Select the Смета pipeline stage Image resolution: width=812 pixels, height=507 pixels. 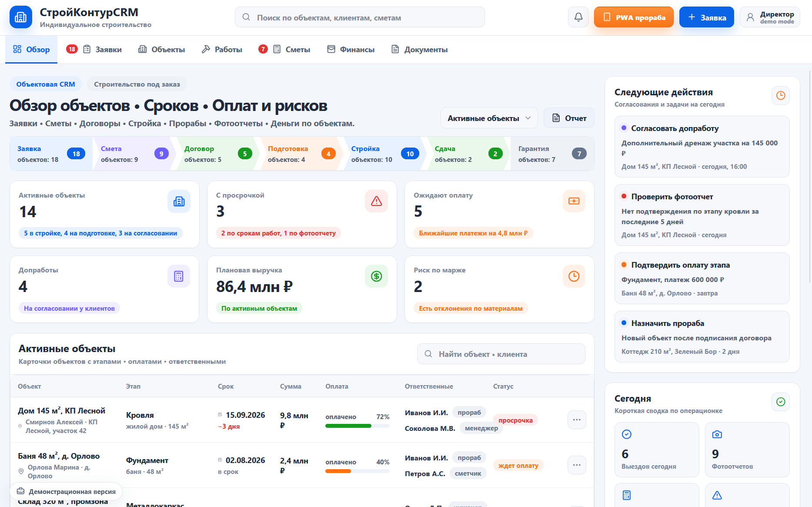coord(135,153)
